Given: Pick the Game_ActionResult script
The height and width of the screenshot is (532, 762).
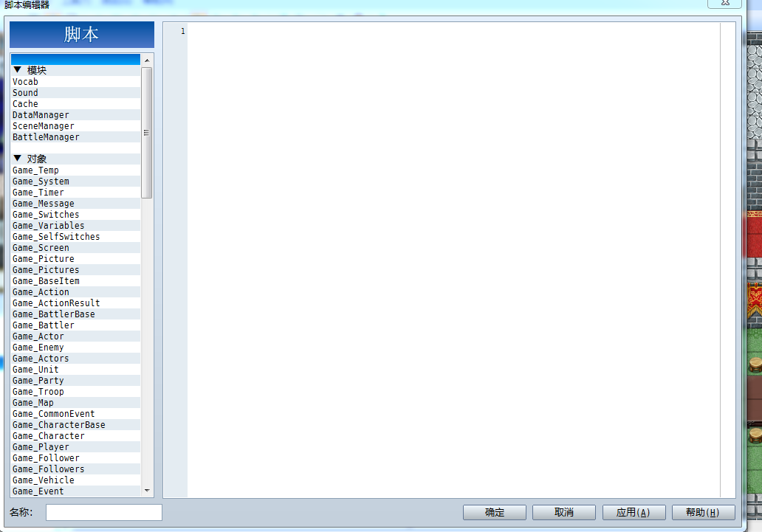Looking at the screenshot, I should pos(75,303).
